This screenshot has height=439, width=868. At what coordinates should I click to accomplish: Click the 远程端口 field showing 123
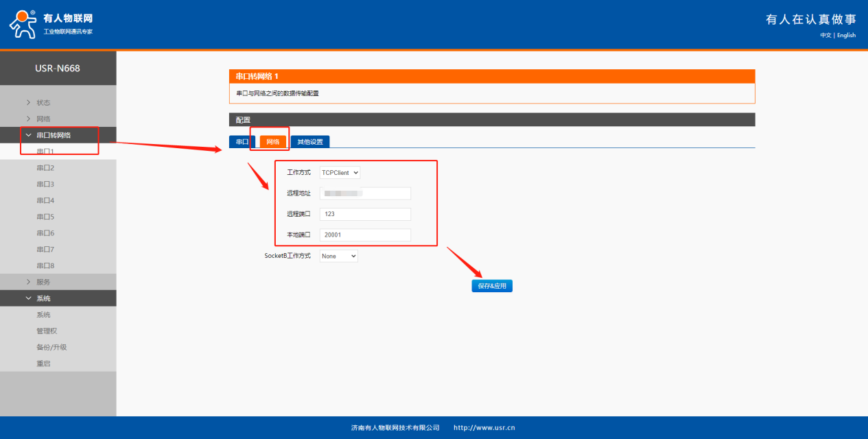365,214
